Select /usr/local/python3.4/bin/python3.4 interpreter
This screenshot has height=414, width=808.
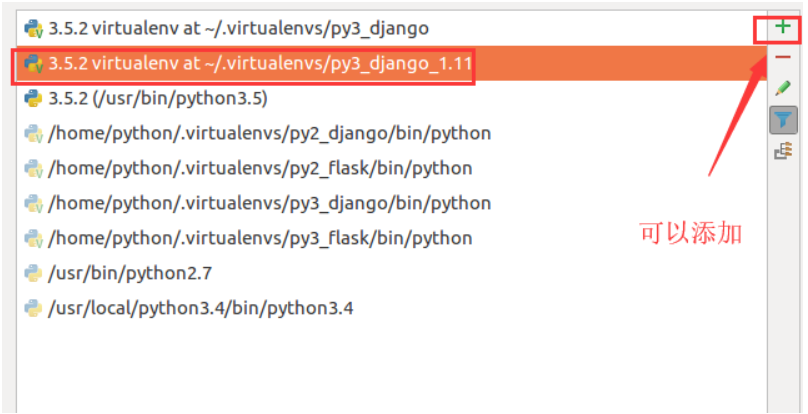click(392, 308)
